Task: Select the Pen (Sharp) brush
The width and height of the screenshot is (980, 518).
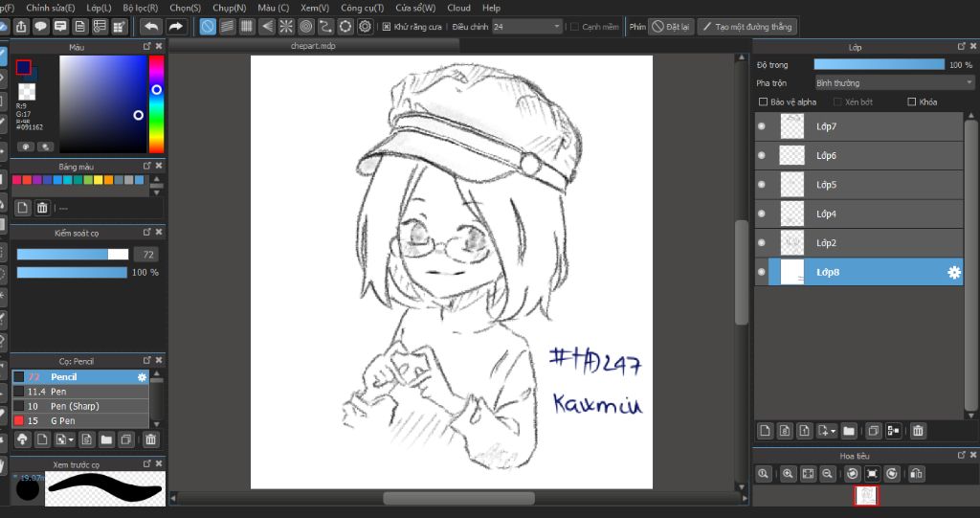Action: tap(80, 406)
